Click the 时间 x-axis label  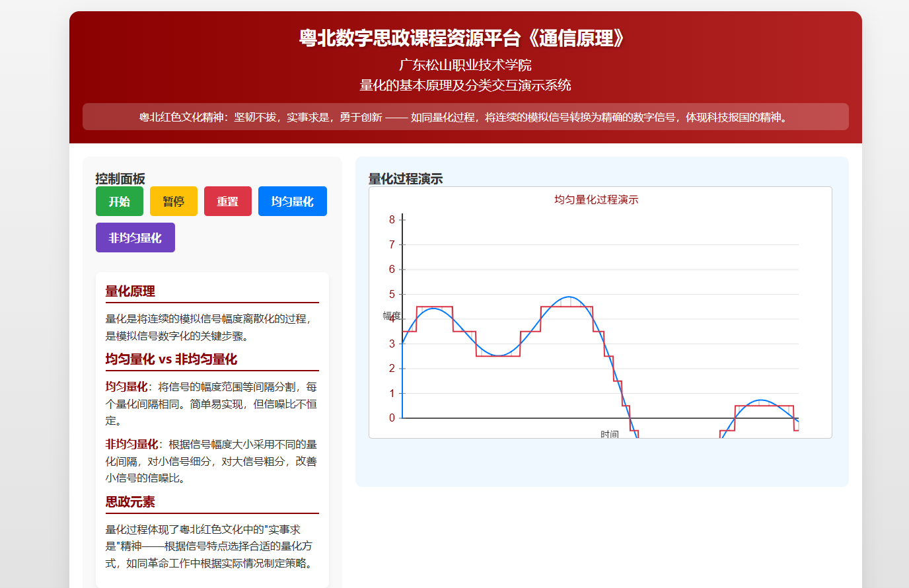pos(610,434)
